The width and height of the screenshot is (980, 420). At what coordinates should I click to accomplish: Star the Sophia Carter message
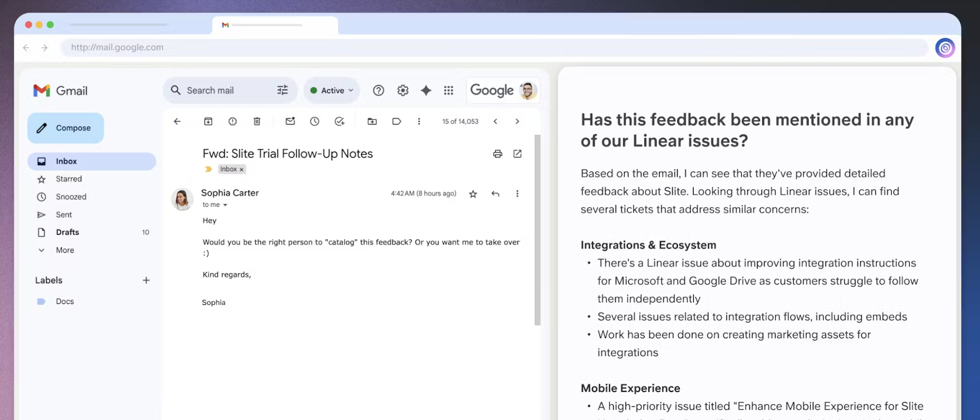coord(473,194)
